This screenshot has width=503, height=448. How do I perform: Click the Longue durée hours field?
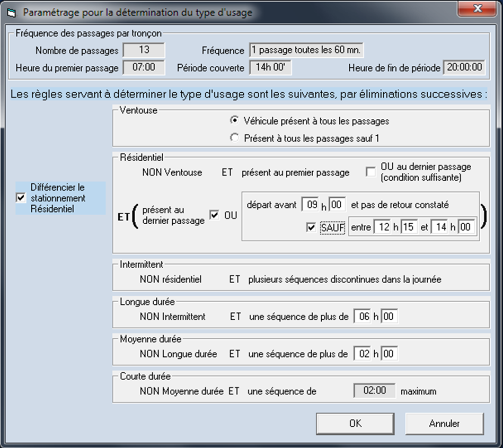(x=363, y=317)
